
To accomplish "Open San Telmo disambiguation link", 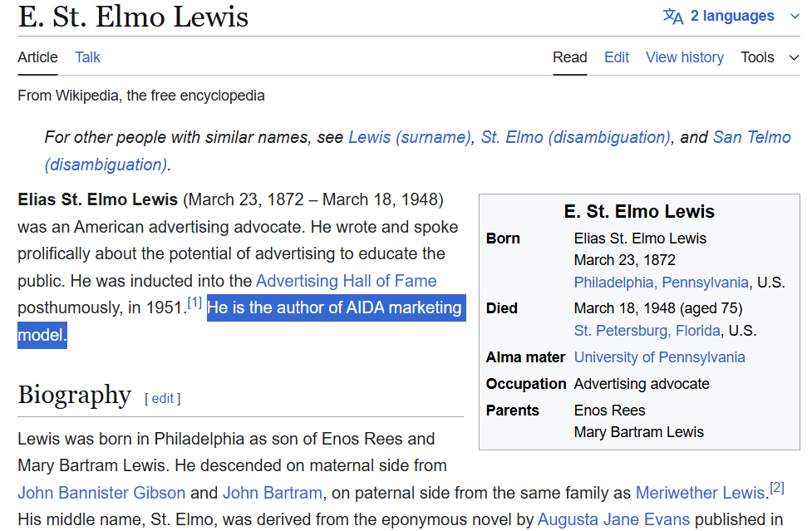I will tap(751, 137).
